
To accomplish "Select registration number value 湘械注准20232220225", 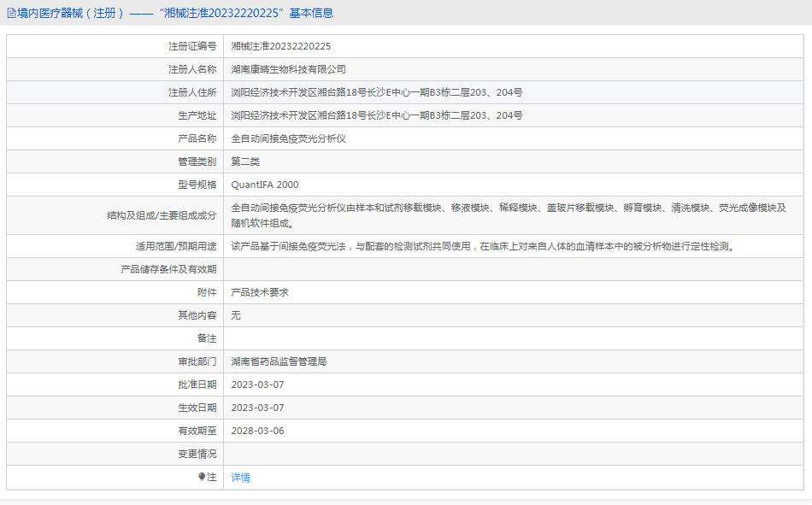I will coord(280,46).
